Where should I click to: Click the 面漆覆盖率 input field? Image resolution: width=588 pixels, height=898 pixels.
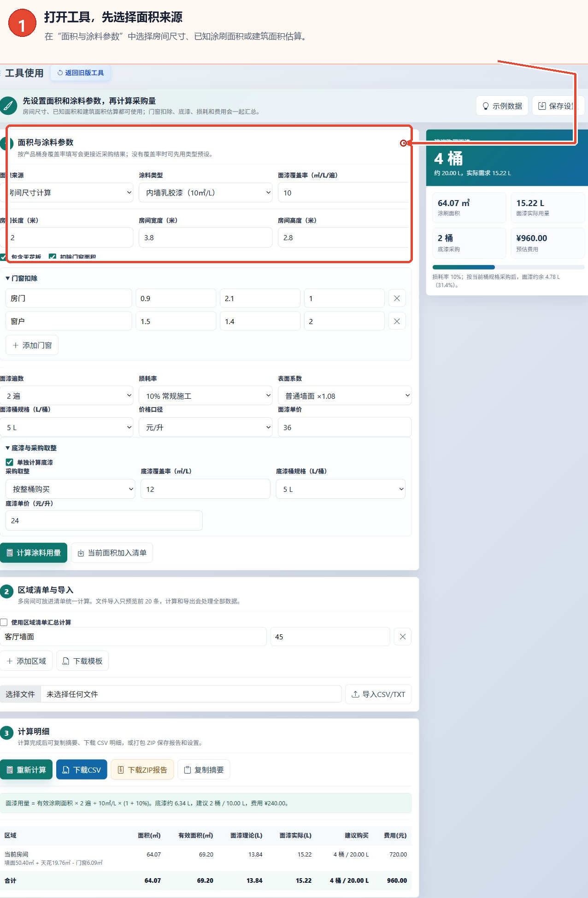[x=343, y=193]
